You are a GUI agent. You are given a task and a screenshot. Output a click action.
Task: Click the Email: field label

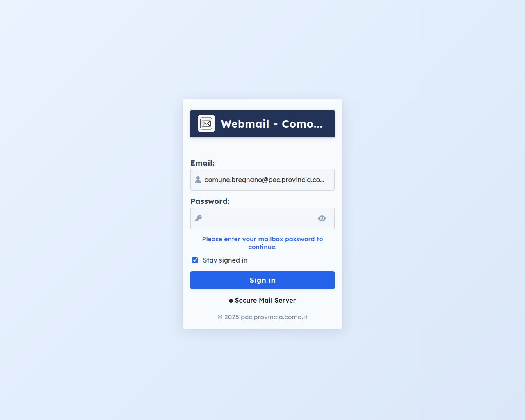point(203,163)
